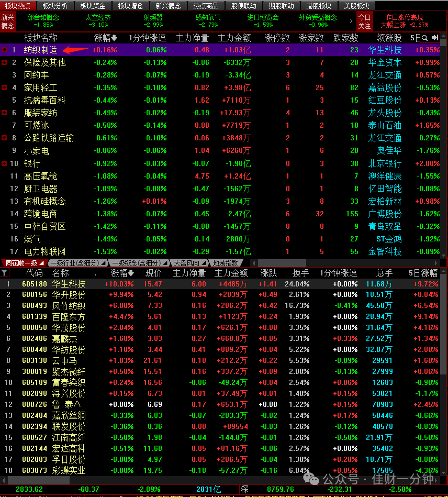The height and width of the screenshot is (497, 448).
Task: Open the 港股板块 tab
Action: click(319, 6)
